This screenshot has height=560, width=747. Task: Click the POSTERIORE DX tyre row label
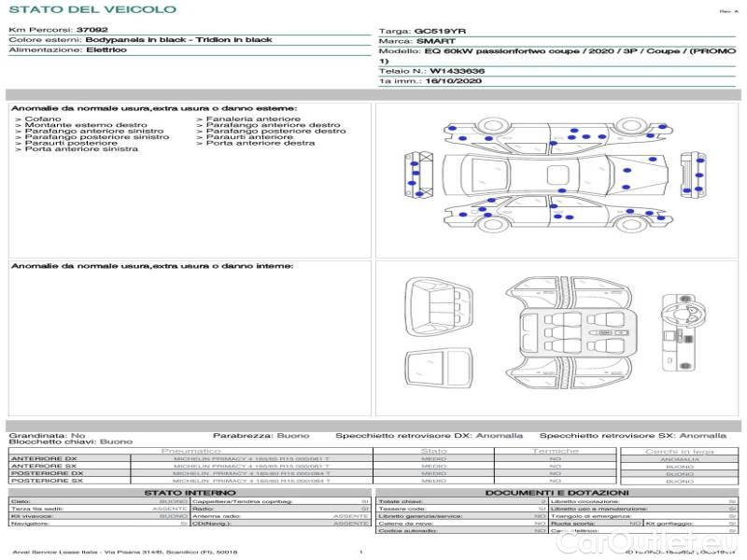pyautogui.click(x=48, y=474)
